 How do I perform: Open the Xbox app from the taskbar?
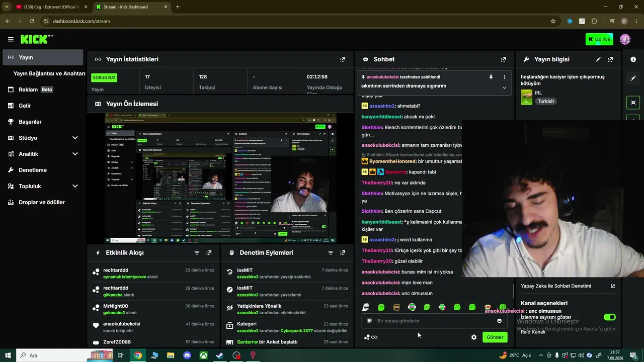click(203, 355)
